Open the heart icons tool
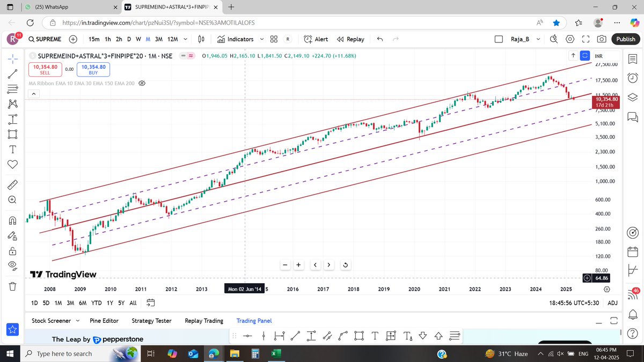This screenshot has width=644, height=362. point(13,164)
